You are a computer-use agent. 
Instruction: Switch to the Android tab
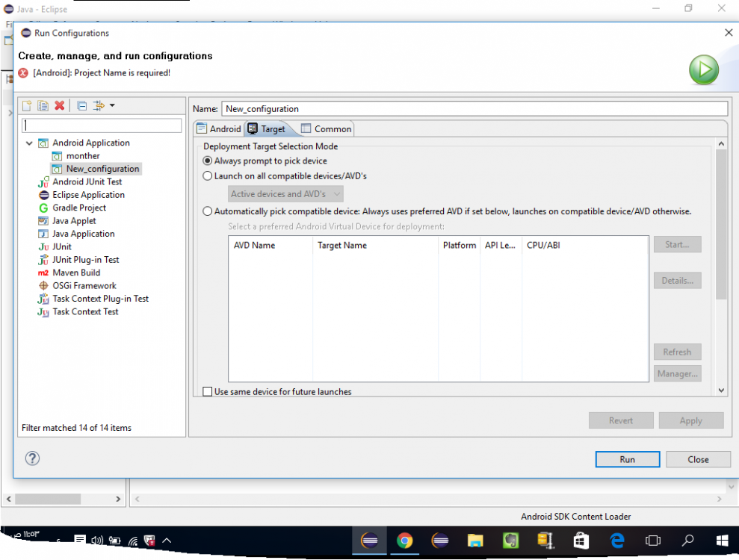pos(219,128)
